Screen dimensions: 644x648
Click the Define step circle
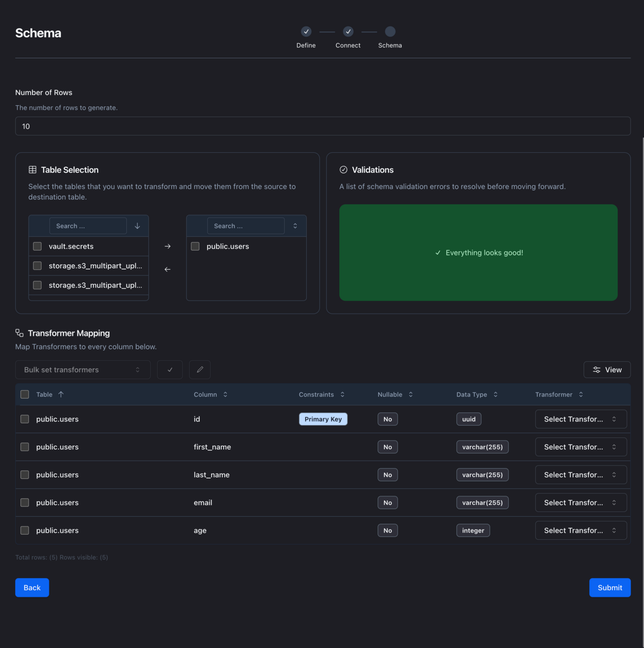(306, 31)
